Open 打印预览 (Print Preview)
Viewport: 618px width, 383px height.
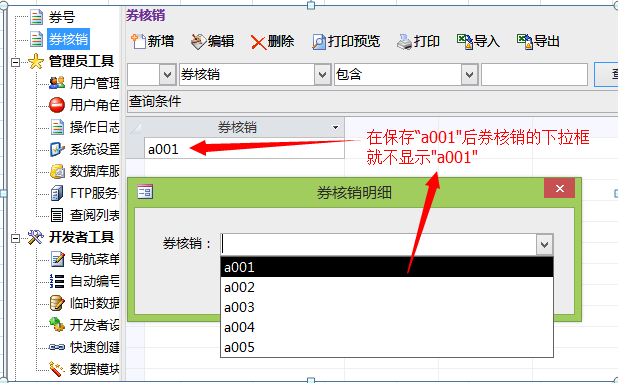(x=319, y=42)
